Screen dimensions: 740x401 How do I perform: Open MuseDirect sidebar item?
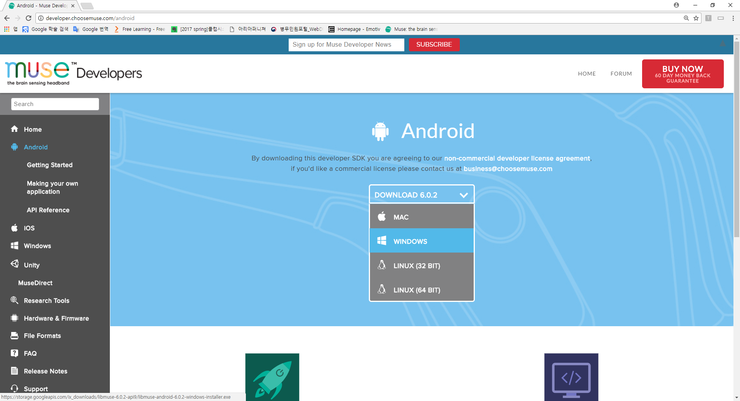(x=35, y=283)
